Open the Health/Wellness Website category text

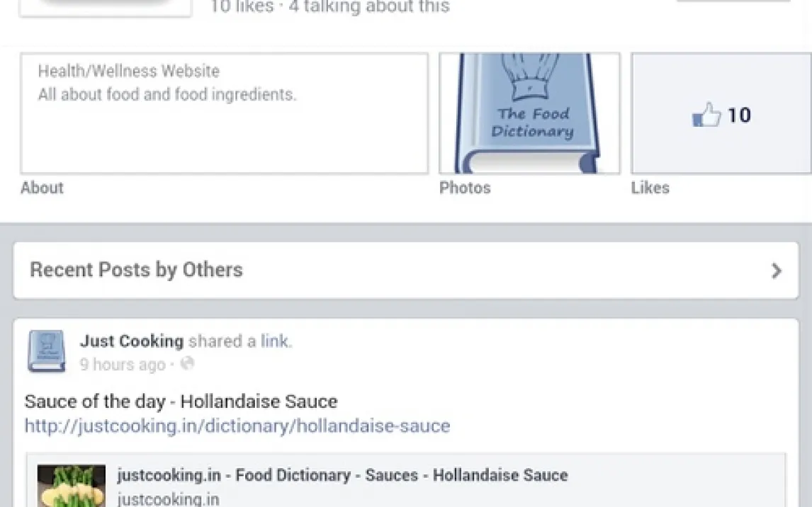pyautogui.click(x=128, y=71)
